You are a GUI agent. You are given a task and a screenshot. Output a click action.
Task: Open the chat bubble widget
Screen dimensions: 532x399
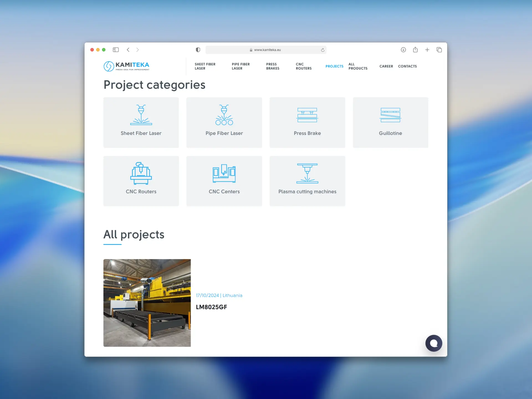[x=434, y=343]
